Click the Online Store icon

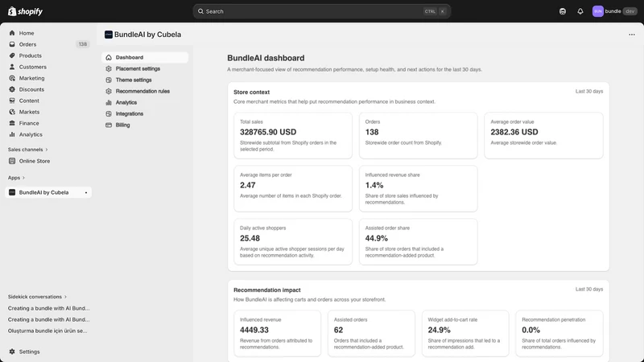pos(12,161)
